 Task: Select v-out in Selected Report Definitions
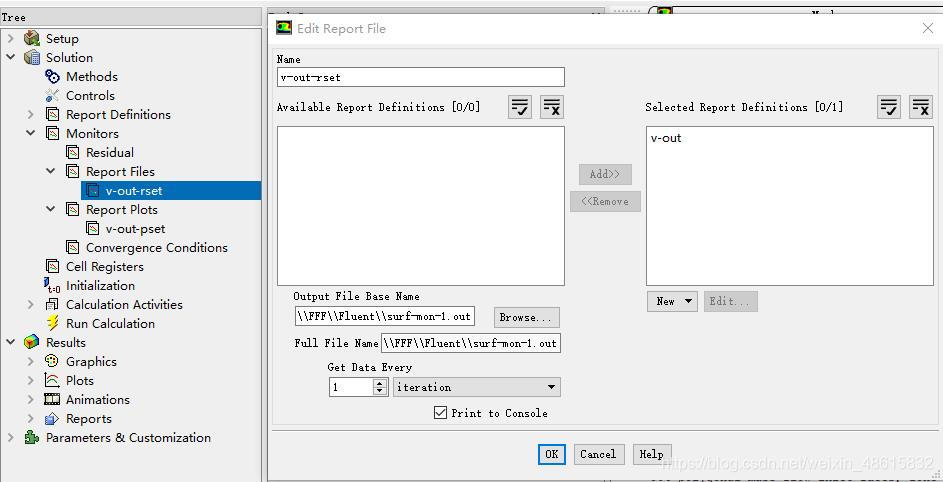point(666,138)
